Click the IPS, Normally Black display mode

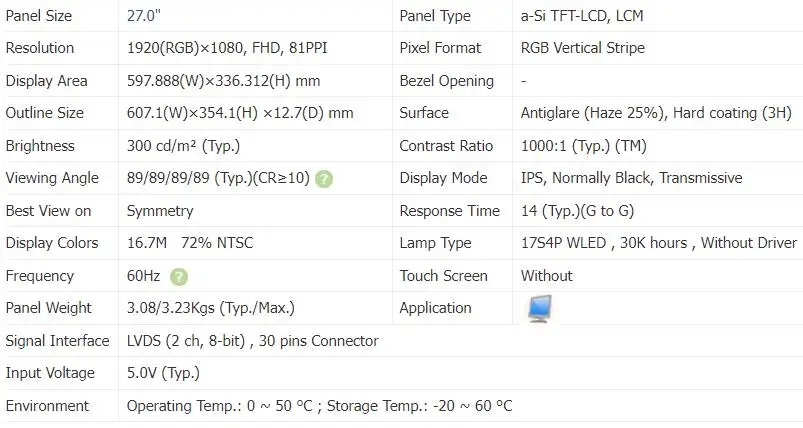click(631, 178)
